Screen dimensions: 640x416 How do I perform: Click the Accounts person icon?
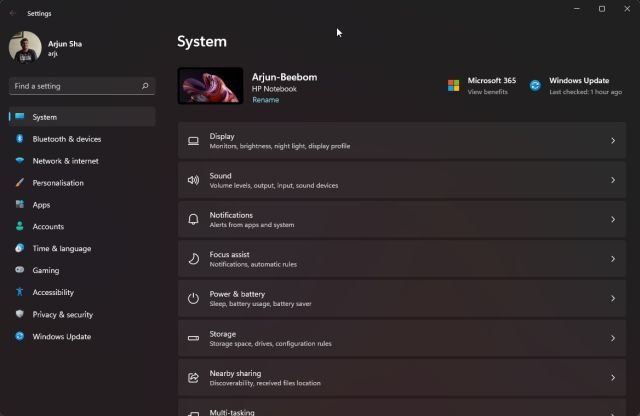(20, 226)
